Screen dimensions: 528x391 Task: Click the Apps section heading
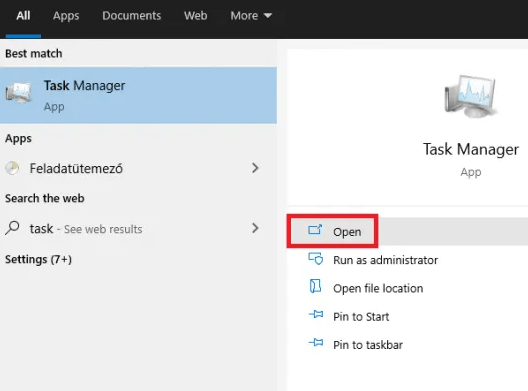(18, 138)
